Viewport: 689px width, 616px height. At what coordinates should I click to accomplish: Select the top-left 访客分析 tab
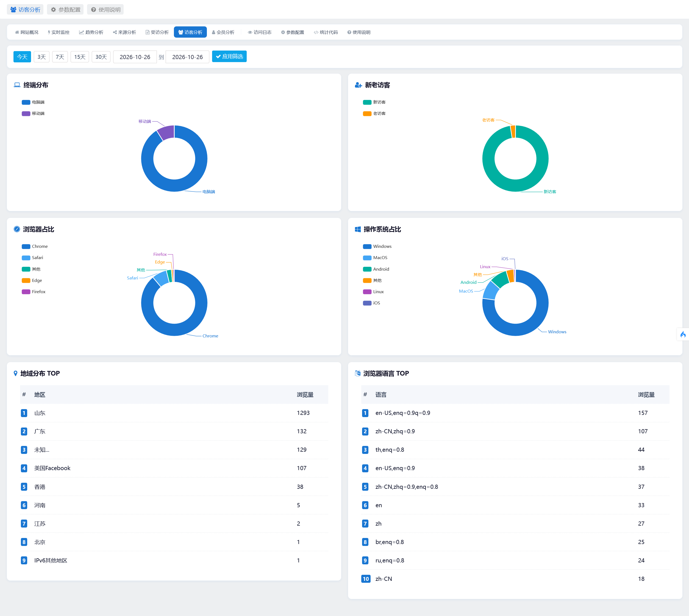25,9
